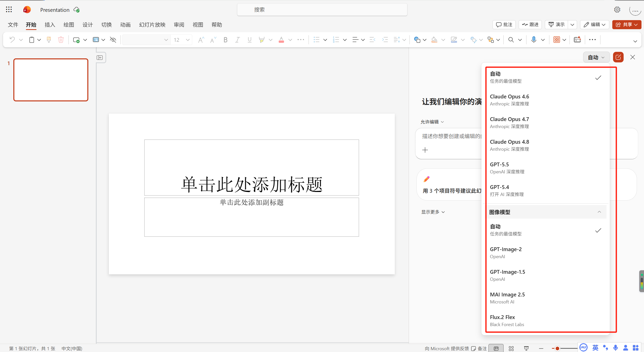Screen dimensions: 644x352
Task: Click the find magnifier icon
Action: [511, 40]
